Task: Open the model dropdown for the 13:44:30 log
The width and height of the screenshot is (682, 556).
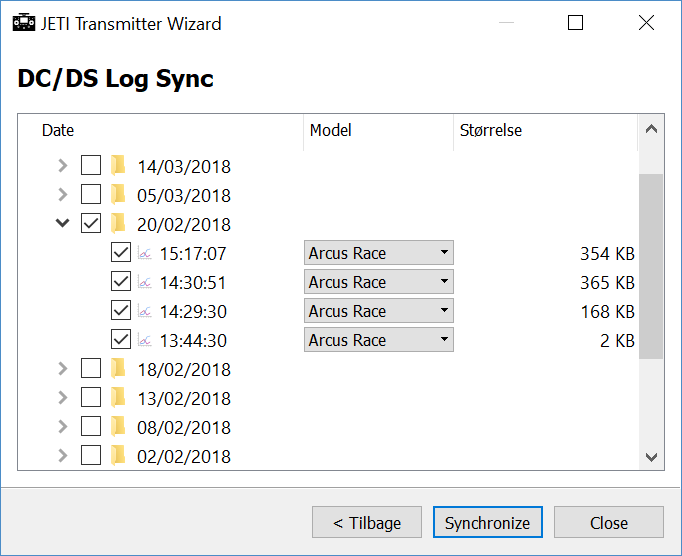Action: pos(379,340)
